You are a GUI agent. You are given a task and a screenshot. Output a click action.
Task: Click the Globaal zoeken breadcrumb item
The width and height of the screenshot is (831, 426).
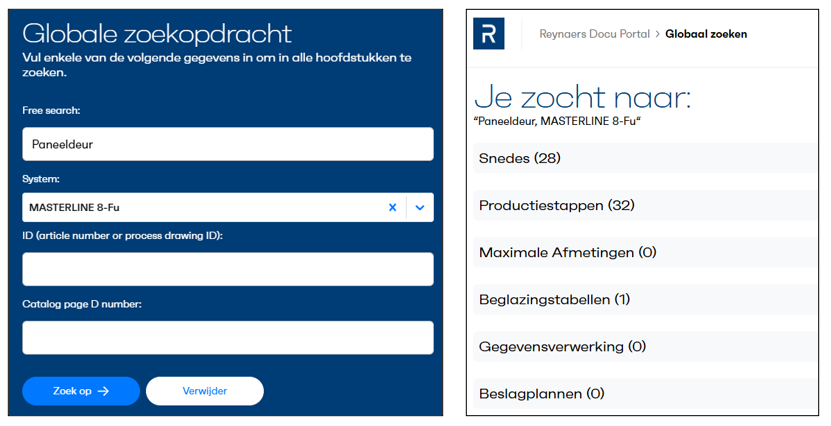706,34
